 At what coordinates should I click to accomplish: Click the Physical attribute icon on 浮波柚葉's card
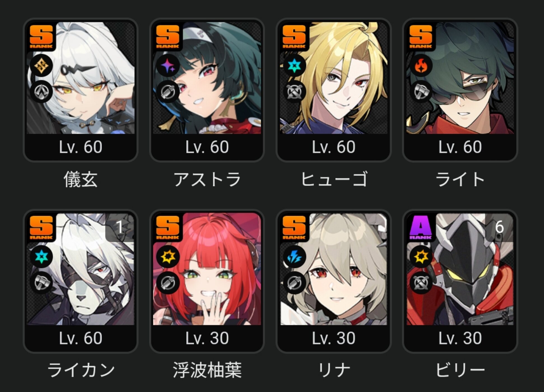168,257
